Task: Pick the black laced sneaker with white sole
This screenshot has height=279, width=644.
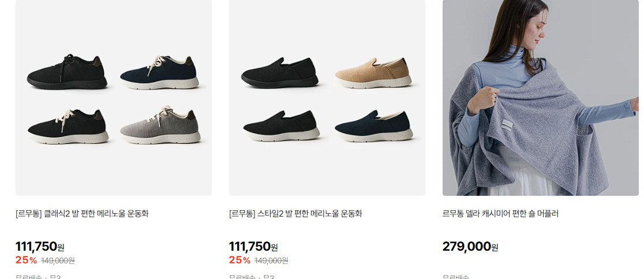Action: (68, 126)
